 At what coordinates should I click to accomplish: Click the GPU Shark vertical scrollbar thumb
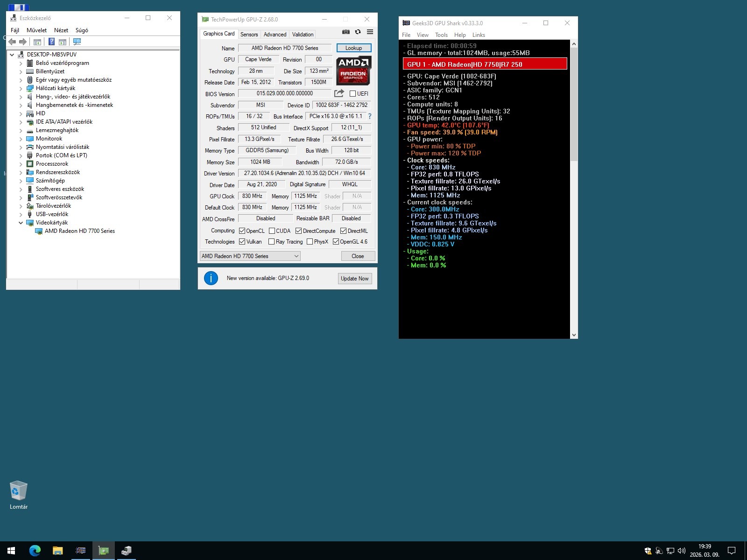574,104
